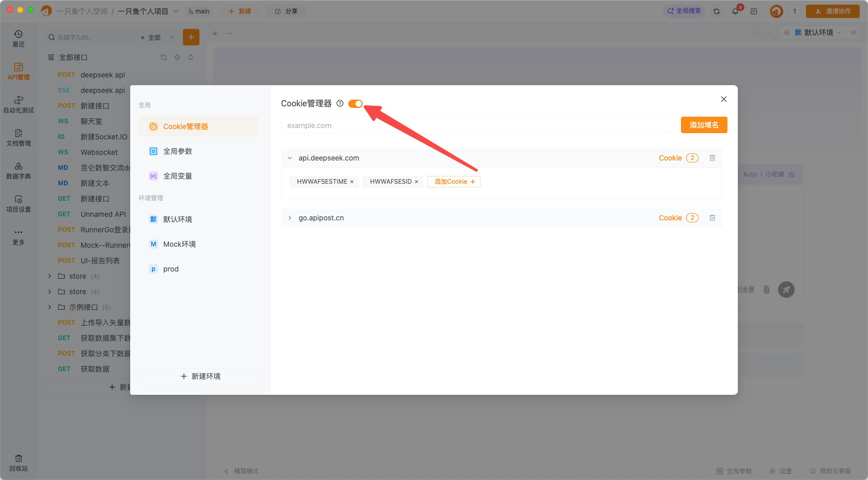This screenshot has width=868, height=480.
Task: Open 自动化测试 in the left sidebar
Action: click(19, 104)
